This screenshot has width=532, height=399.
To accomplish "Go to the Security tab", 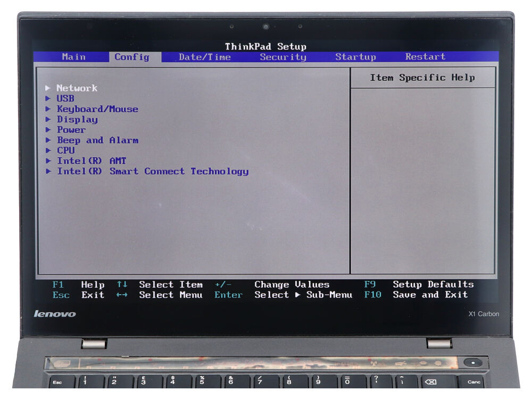I will [x=283, y=57].
